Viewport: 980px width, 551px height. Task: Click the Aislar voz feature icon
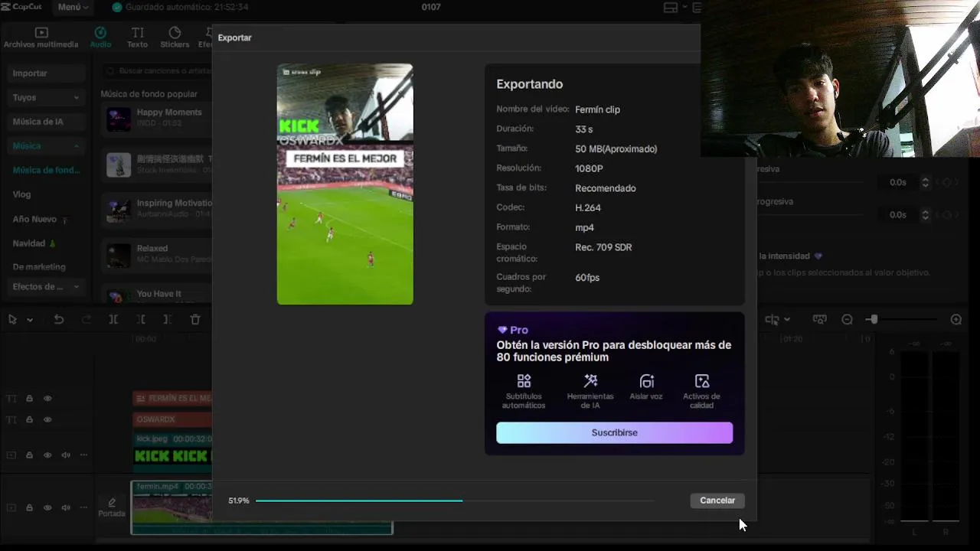click(x=647, y=381)
